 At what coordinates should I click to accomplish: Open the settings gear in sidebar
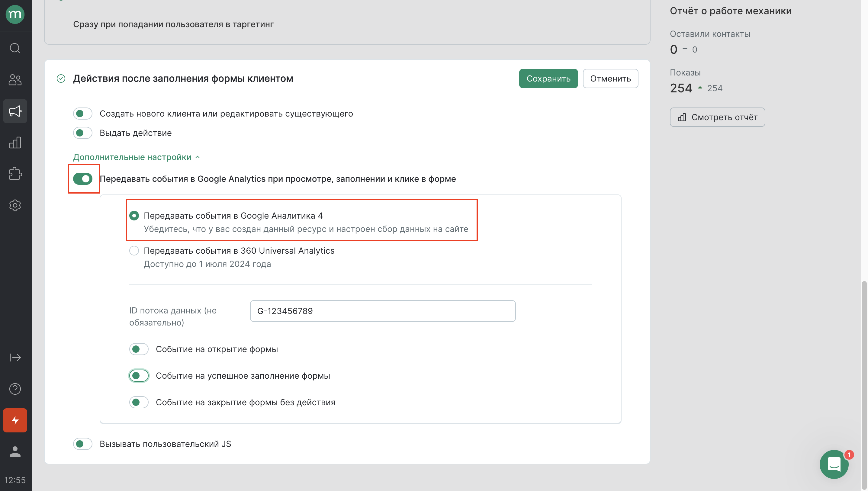(15, 205)
